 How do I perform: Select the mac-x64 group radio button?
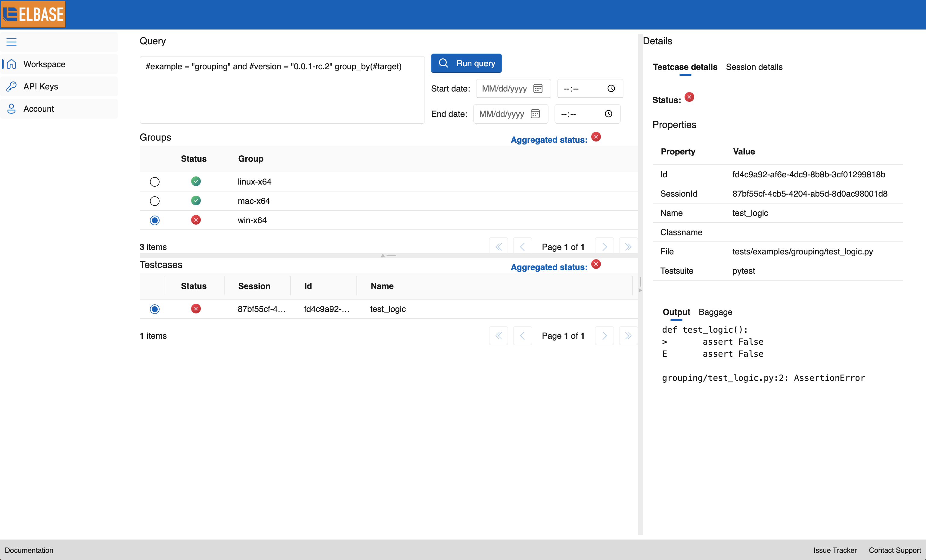point(154,201)
